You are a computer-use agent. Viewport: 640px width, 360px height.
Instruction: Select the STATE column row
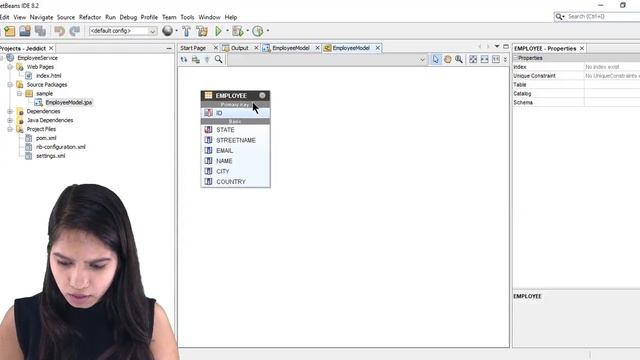tap(236, 130)
